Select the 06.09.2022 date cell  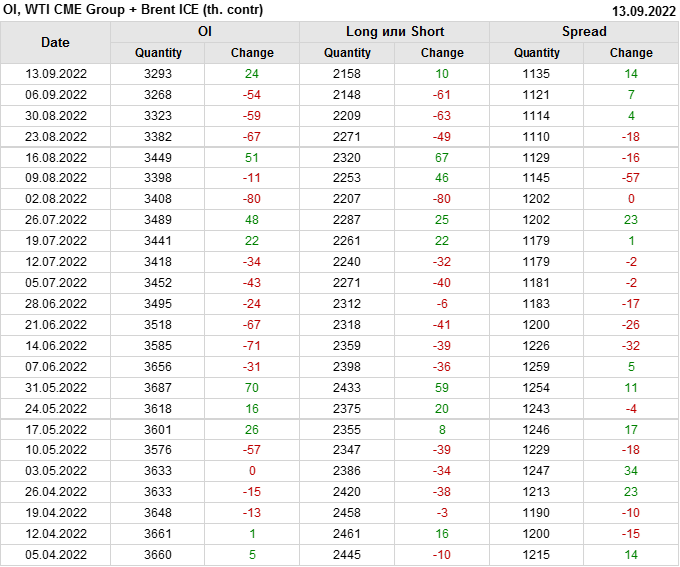(x=56, y=95)
